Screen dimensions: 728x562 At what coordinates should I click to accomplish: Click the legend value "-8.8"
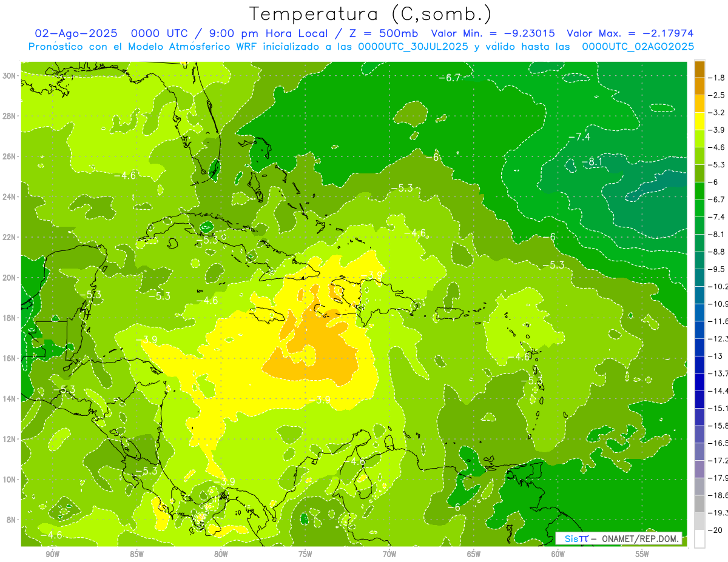[717, 252]
